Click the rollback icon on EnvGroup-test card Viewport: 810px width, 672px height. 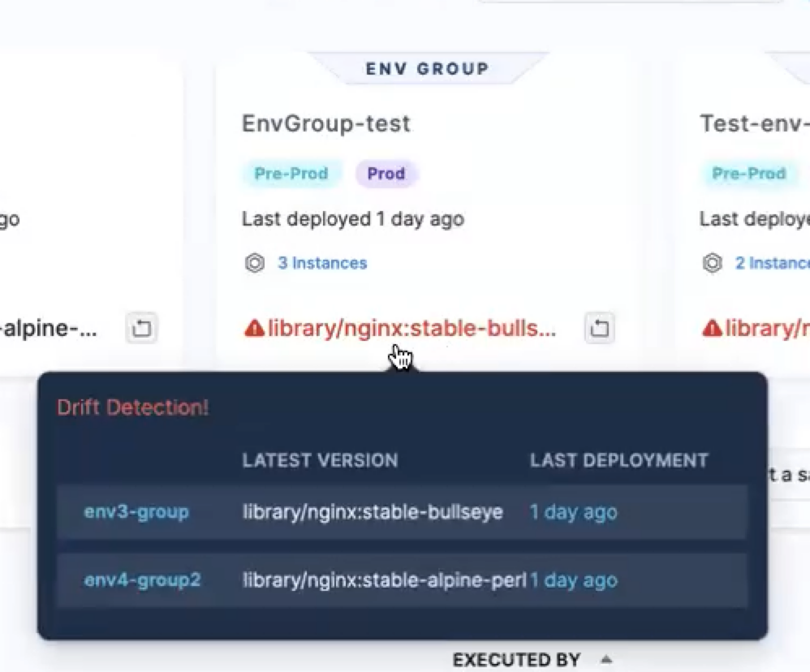point(599,328)
